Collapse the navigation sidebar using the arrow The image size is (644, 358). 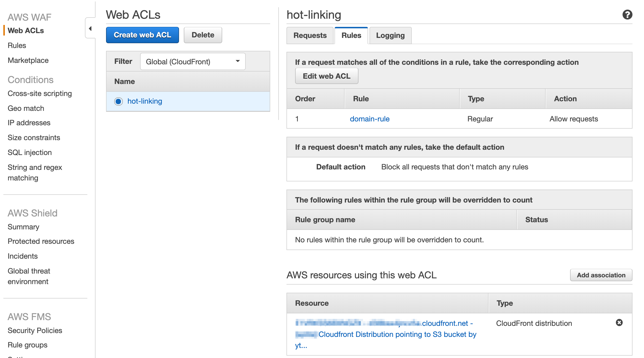(90, 29)
